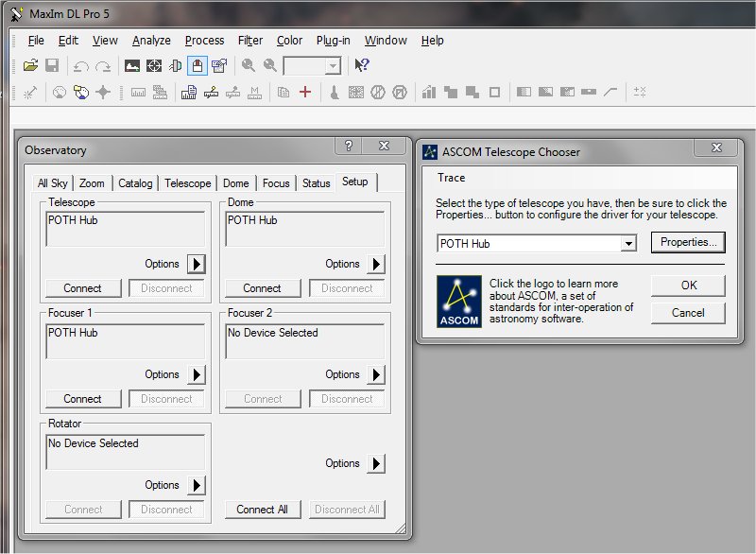Image resolution: width=756 pixels, height=554 pixels.
Task: Click the grayed-out thermometer icon
Action: click(x=335, y=92)
